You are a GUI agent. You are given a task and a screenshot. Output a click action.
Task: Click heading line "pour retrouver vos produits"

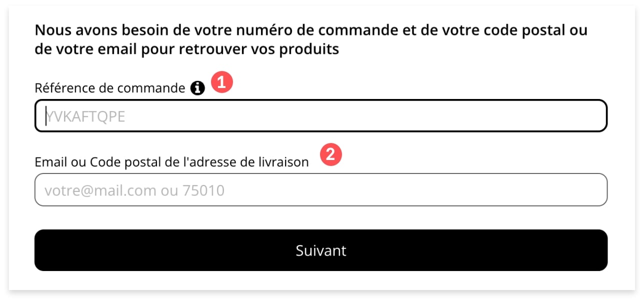(241, 49)
